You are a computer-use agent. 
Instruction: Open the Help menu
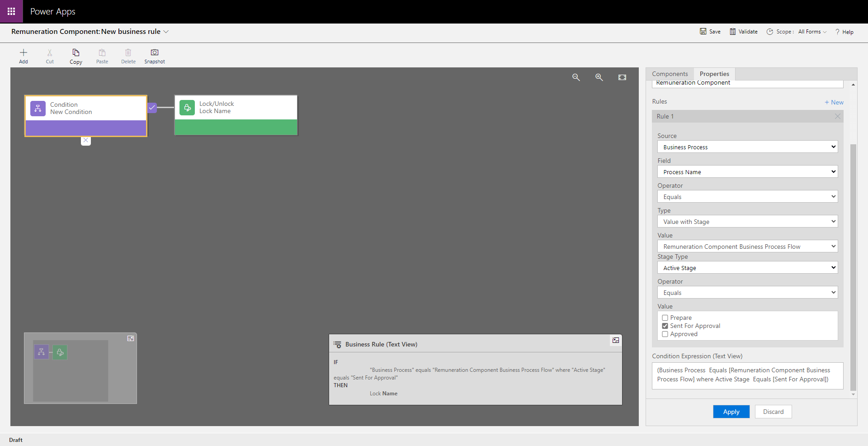coord(844,32)
